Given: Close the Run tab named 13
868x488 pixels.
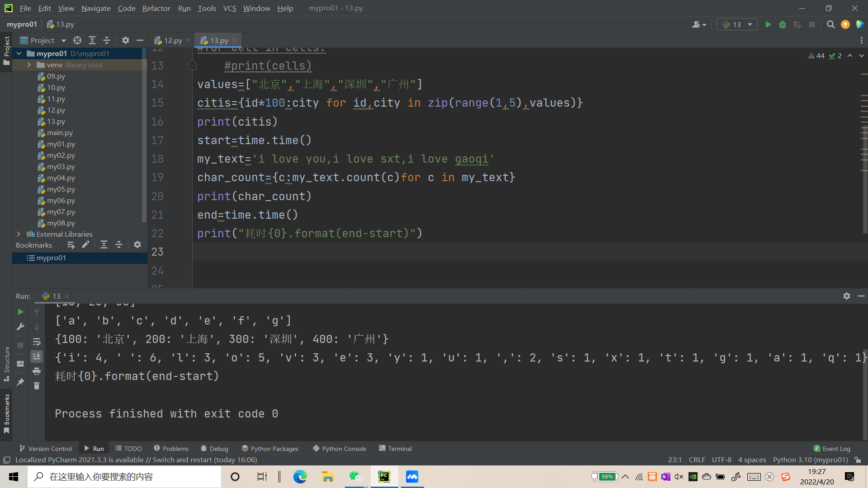Looking at the screenshot, I should (67, 296).
